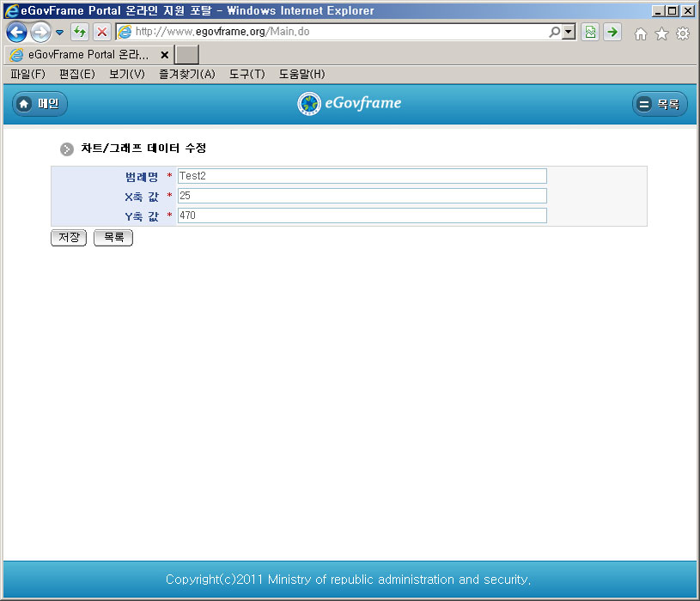Click the 저장 save button

[x=69, y=238]
